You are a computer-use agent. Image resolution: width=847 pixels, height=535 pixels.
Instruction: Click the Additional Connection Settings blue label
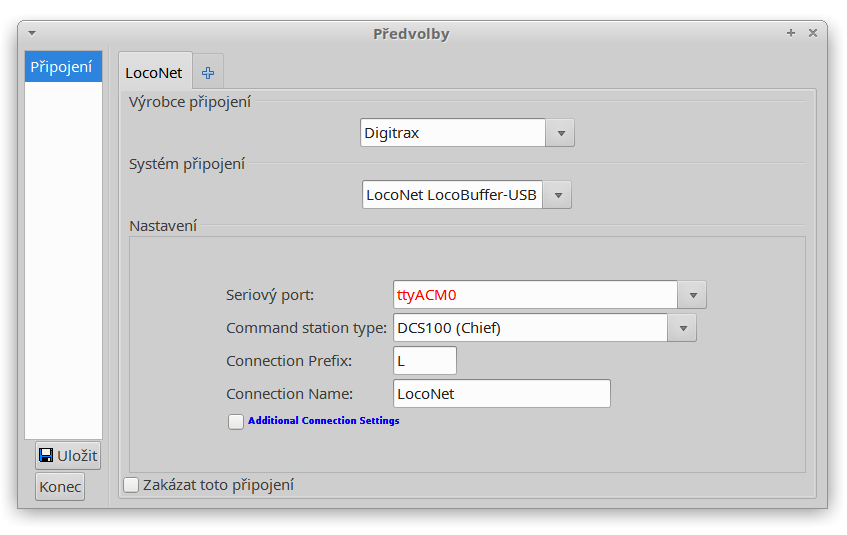[324, 420]
